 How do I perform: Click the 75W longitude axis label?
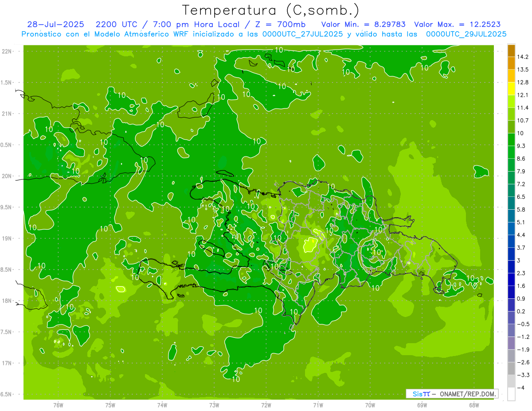[x=110, y=405]
